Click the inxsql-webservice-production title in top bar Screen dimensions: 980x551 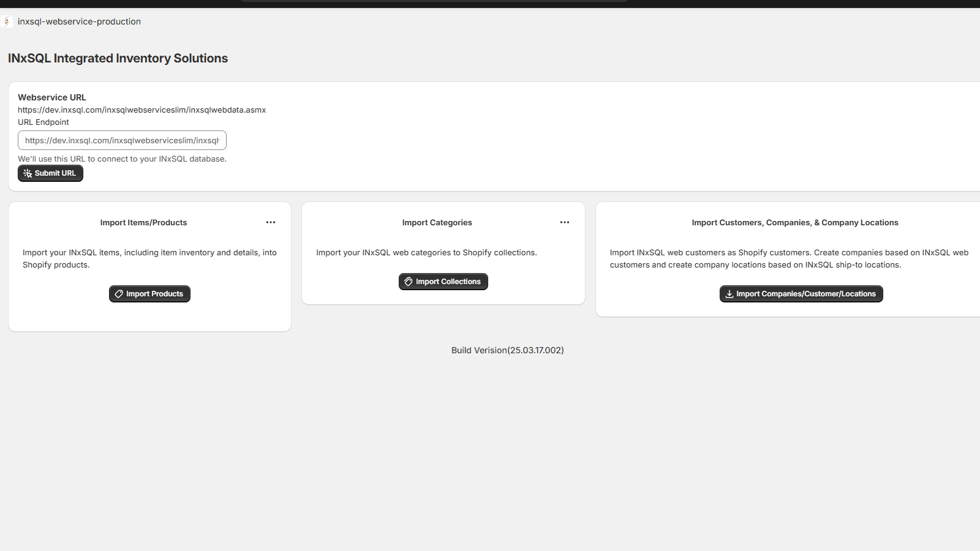click(x=79, y=21)
